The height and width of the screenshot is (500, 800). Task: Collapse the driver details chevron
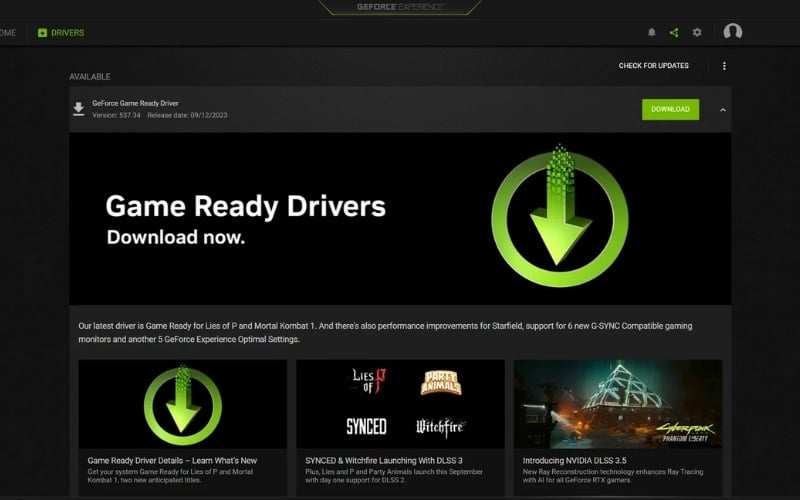pyautogui.click(x=722, y=110)
